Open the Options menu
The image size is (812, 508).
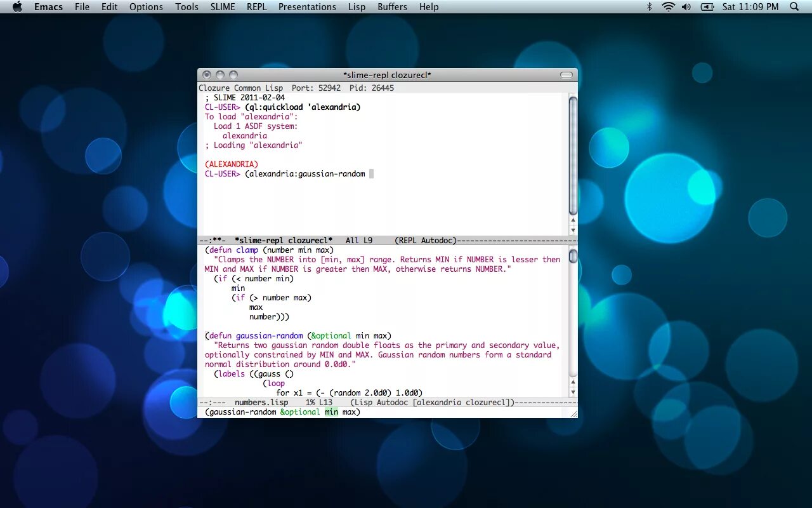(x=146, y=6)
